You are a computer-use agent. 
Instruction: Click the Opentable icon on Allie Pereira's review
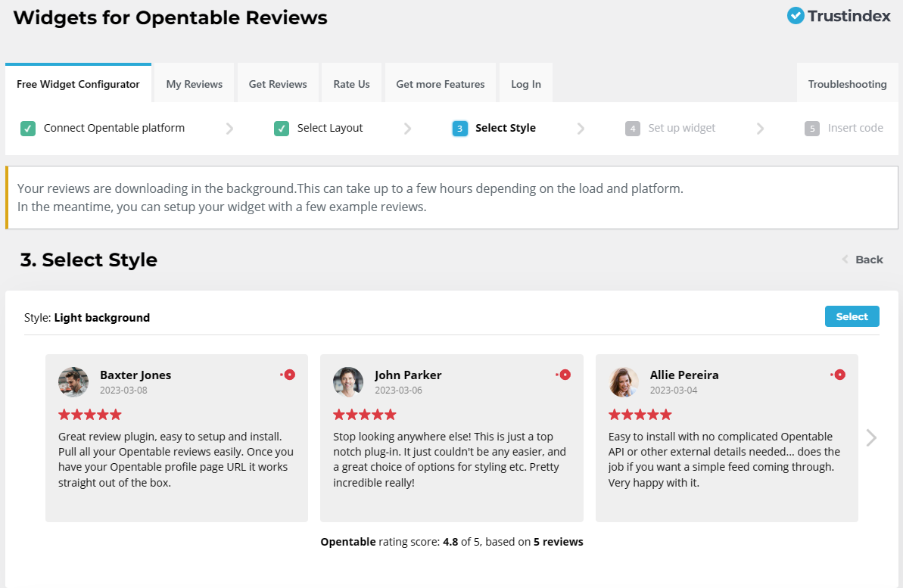click(x=839, y=374)
